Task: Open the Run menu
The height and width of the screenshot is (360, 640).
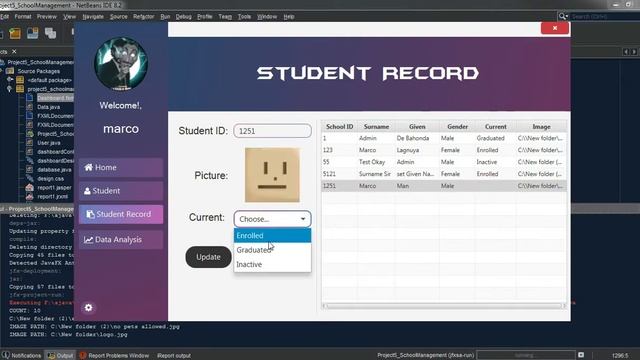Action: click(x=165, y=17)
